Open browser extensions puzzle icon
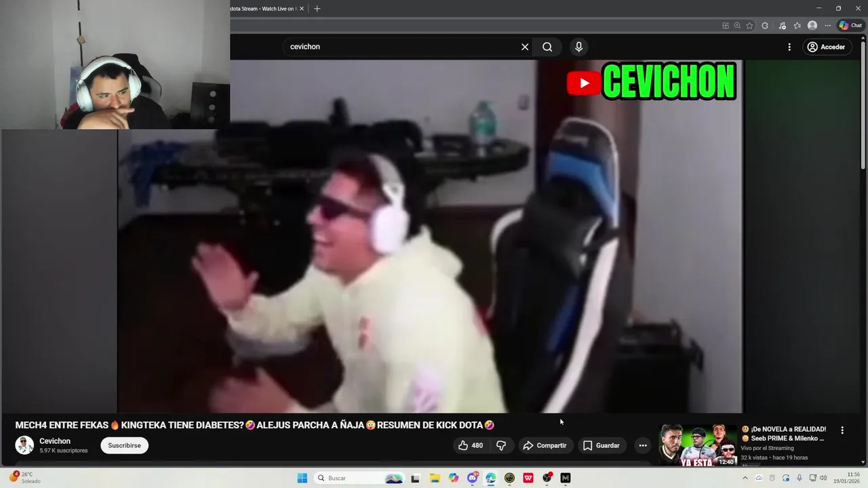The image size is (868, 488). pyautogui.click(x=765, y=25)
